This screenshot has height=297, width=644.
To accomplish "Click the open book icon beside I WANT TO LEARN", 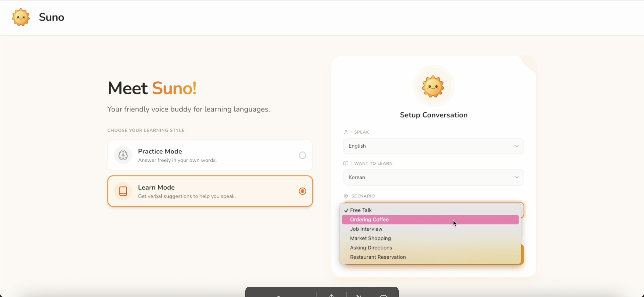I will tap(346, 163).
